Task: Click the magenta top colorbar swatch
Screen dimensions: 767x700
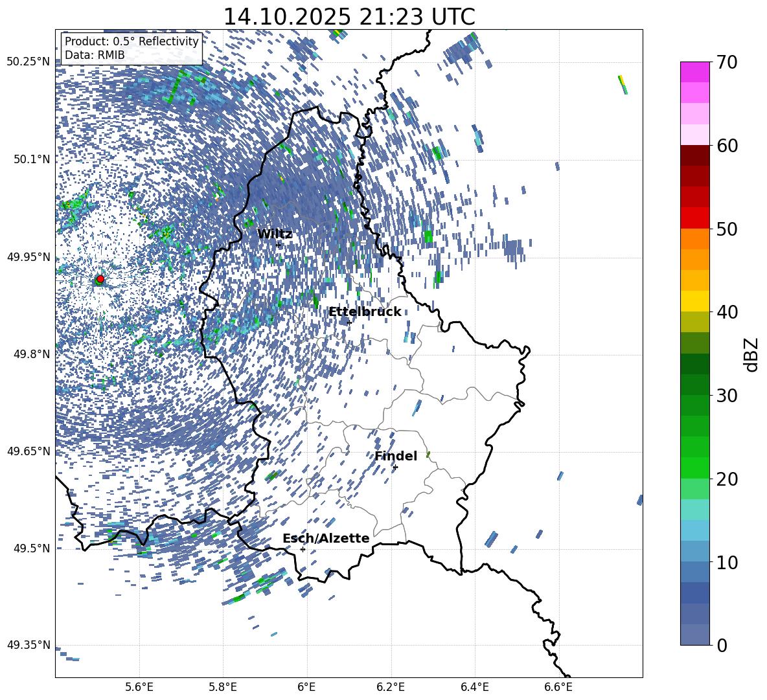Action: click(x=694, y=72)
